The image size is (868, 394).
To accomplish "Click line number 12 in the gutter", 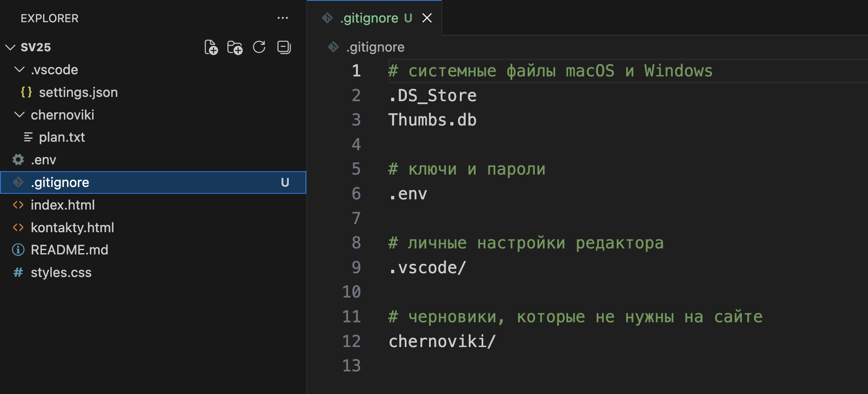I will pos(351,341).
